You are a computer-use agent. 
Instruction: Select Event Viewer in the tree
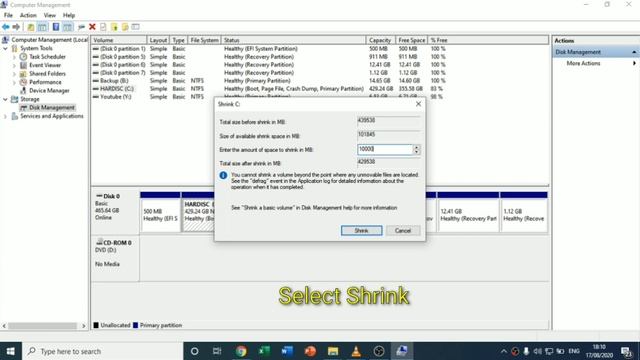pos(45,65)
